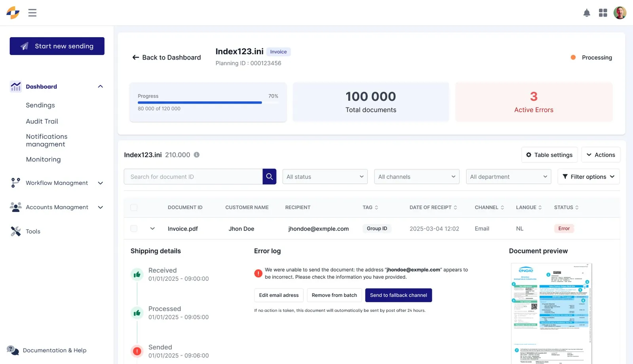Click Start new sending button
Image resolution: width=633 pixels, height=364 pixels.
[x=57, y=46]
